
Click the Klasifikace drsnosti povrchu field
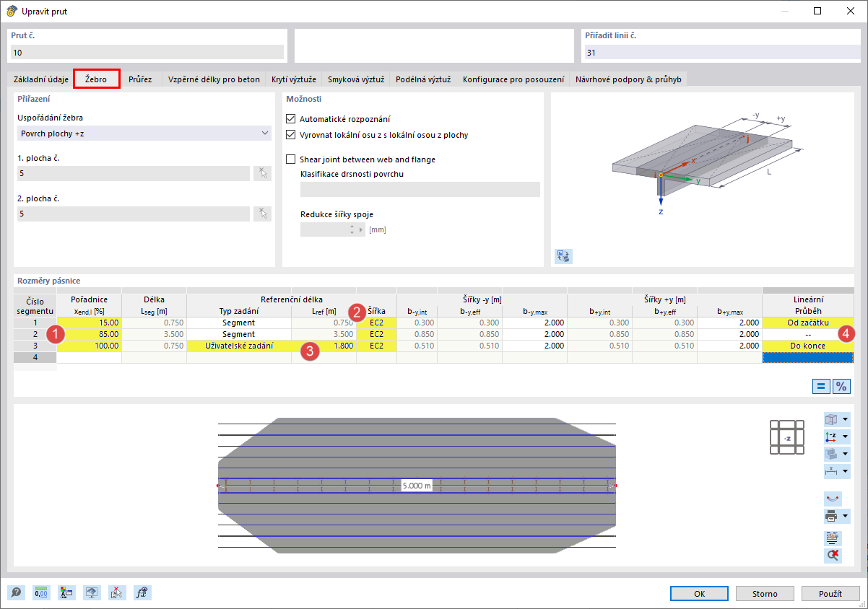[420, 189]
